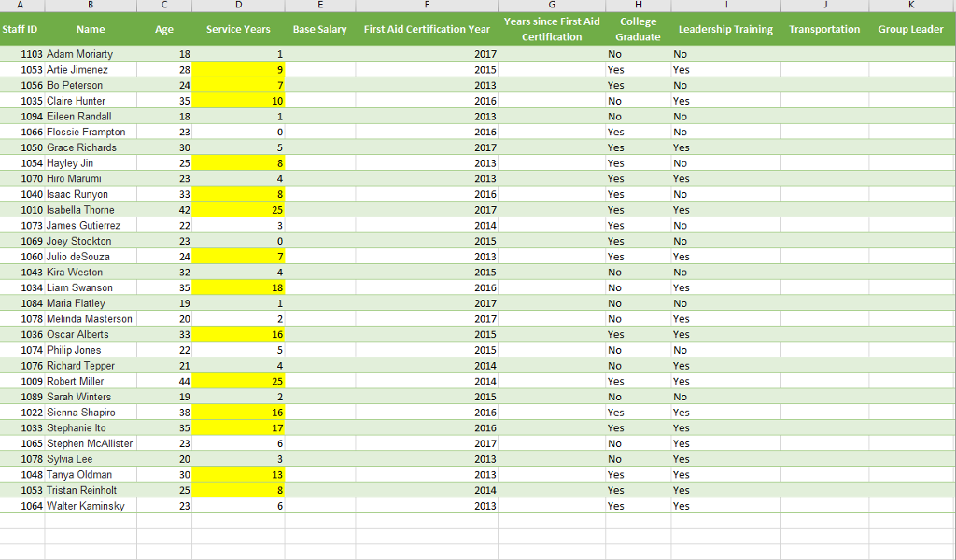This screenshot has width=956, height=560.
Task: Click Years since First Aid Certification header
Action: pos(552,29)
